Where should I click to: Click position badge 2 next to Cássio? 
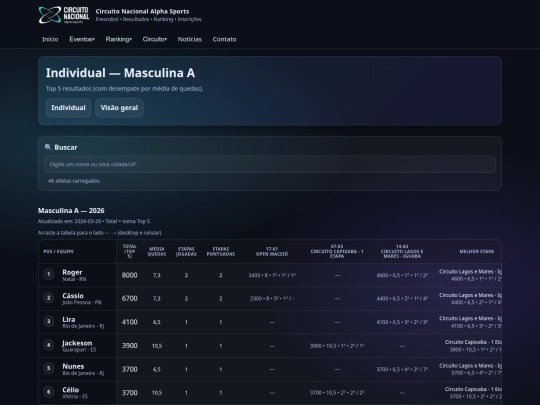point(49,298)
